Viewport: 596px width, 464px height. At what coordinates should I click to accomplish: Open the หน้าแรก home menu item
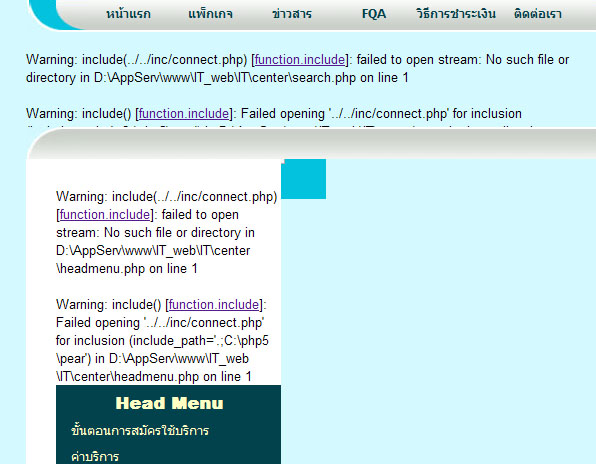coord(128,14)
